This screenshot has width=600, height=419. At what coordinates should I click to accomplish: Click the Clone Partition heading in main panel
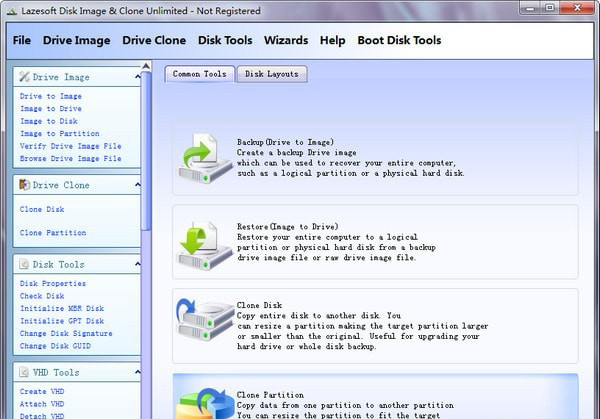tap(270, 395)
